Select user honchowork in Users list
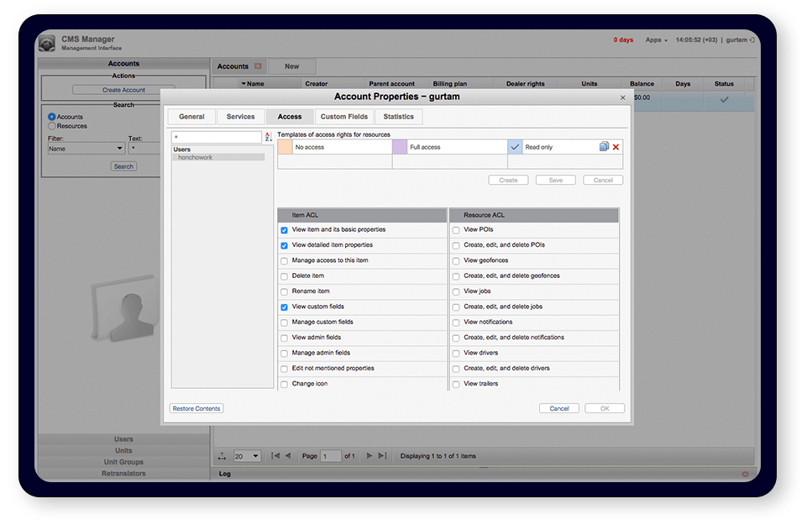 coord(218,157)
